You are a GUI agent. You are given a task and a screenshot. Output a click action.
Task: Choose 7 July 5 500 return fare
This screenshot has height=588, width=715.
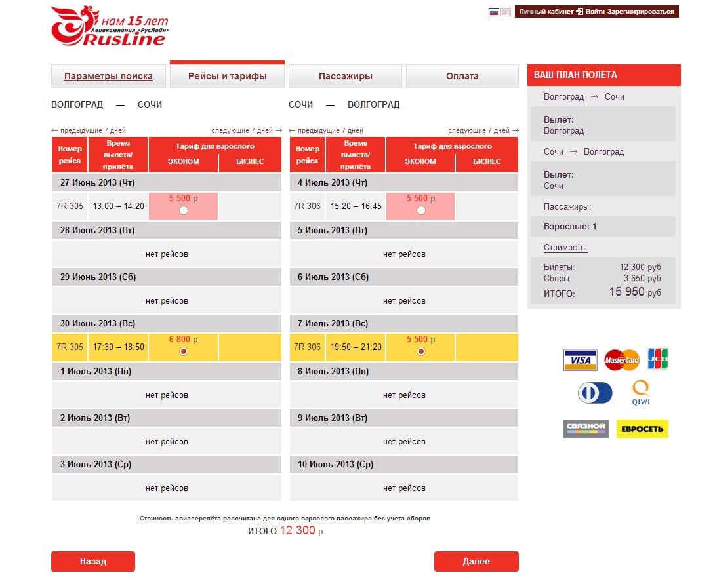coord(420,351)
